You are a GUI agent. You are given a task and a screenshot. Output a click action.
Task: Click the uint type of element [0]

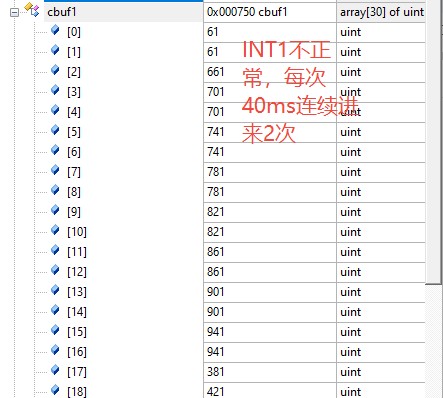pyautogui.click(x=351, y=32)
